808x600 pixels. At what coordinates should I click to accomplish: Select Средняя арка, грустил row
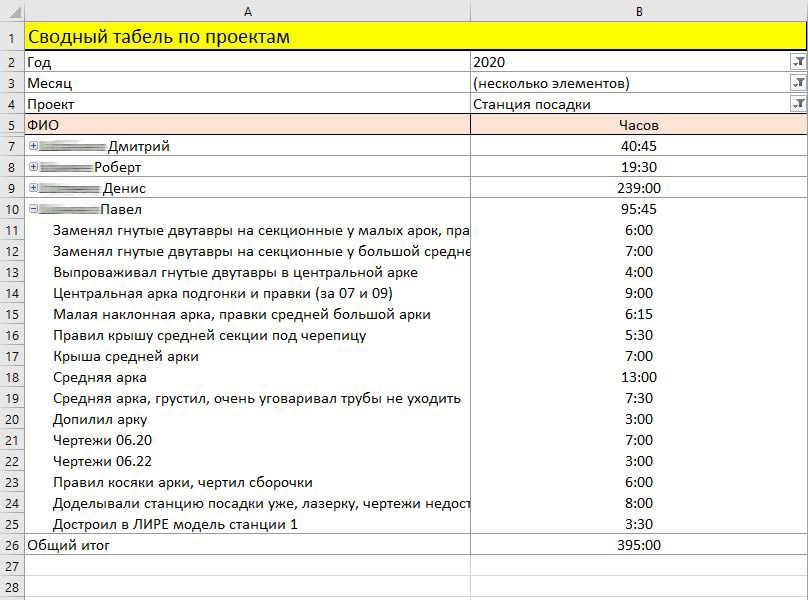(247, 398)
